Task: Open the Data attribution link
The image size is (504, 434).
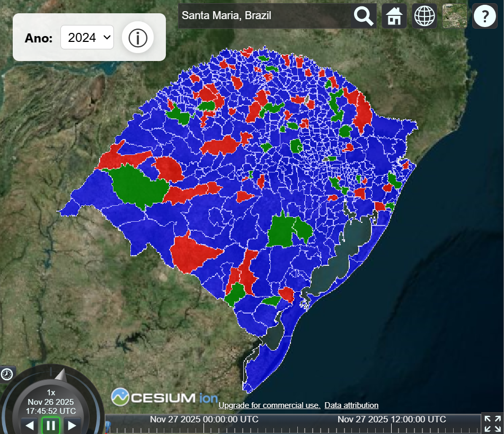Action: (351, 405)
